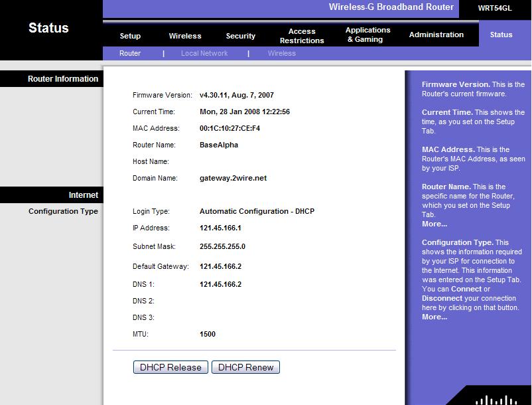Select IP address 121.45.166.1
532x405 pixels.
(220, 228)
